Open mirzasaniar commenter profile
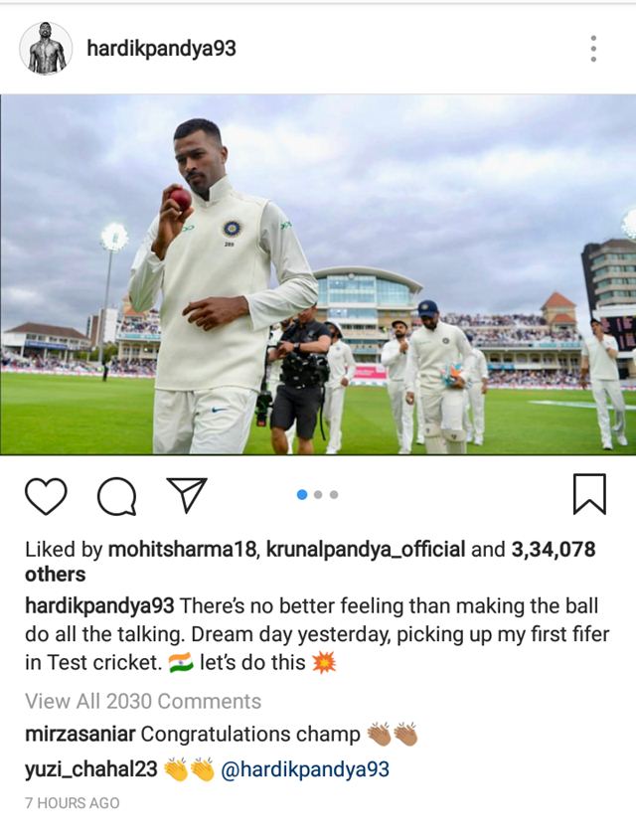This screenshot has width=636, height=840. [x=79, y=734]
